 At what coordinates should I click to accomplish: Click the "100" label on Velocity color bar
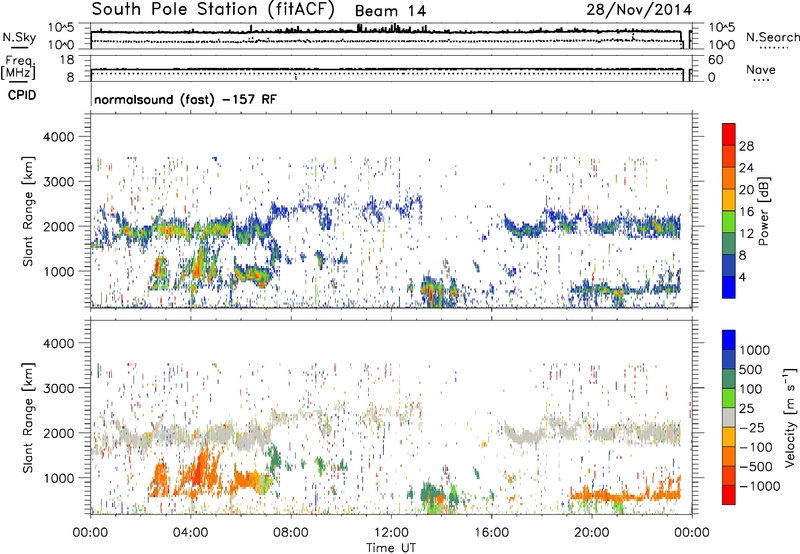click(751, 389)
